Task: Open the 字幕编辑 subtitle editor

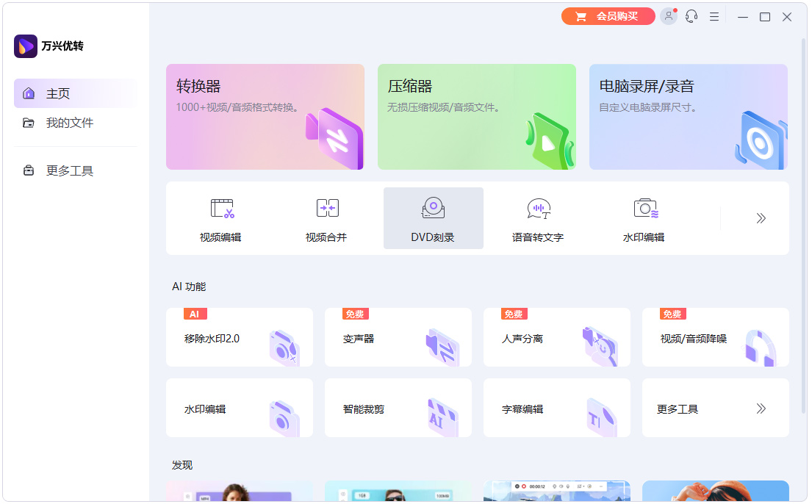Action: [556, 408]
